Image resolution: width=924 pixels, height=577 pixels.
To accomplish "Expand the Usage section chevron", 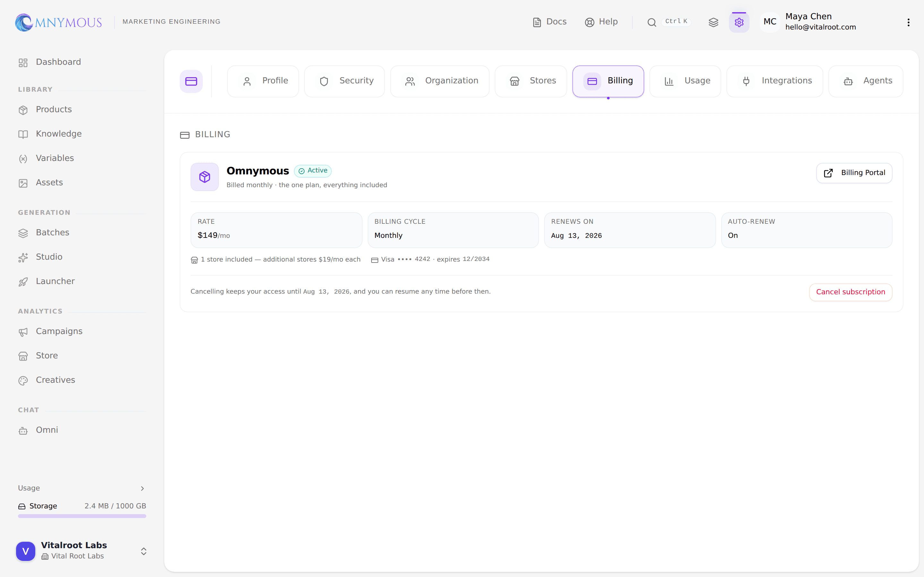I will [142, 489].
